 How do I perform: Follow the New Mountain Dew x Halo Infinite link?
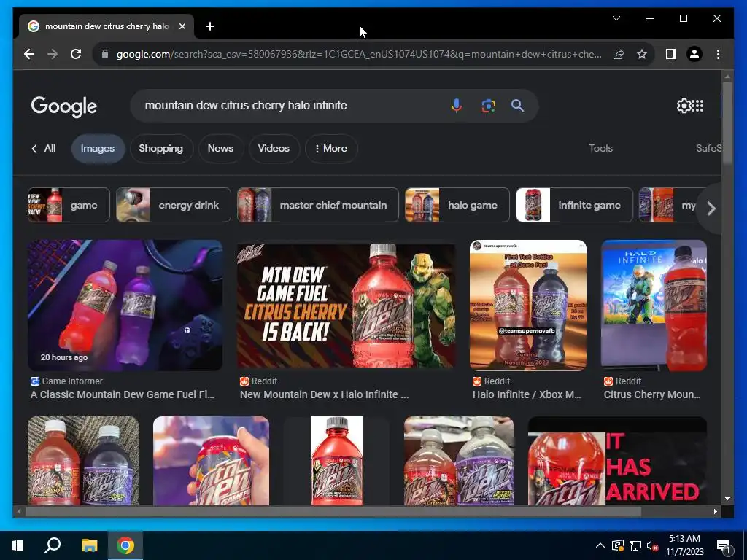[324, 394]
